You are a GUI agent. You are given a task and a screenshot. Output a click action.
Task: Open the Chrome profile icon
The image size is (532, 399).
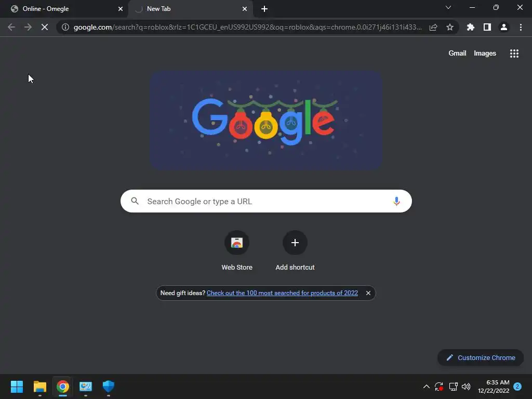coord(504,27)
